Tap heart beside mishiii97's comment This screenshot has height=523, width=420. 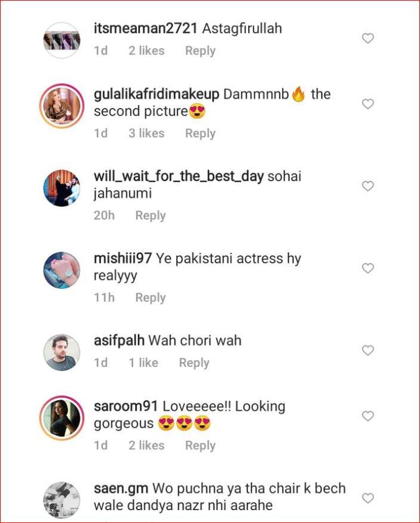point(367,268)
